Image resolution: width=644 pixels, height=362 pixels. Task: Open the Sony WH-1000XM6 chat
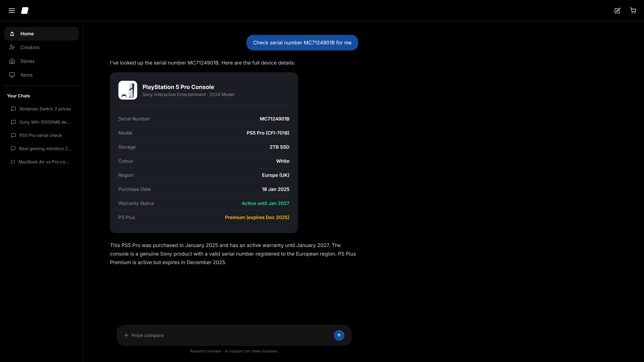(x=45, y=122)
